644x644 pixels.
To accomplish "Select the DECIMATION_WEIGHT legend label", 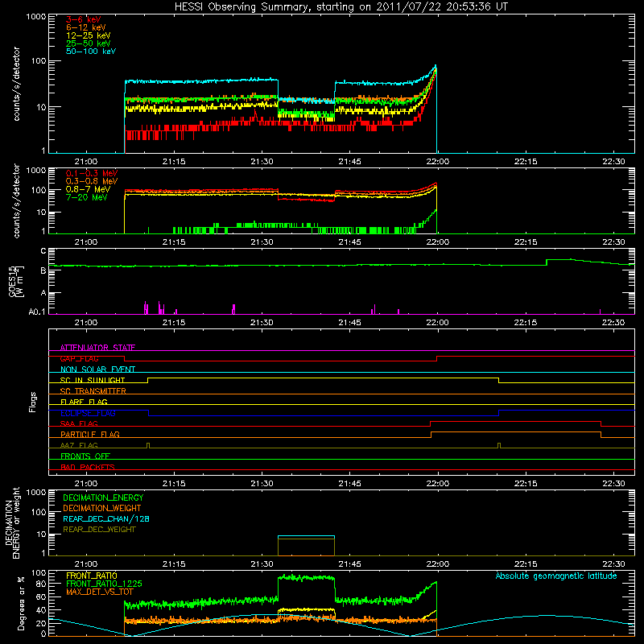I will point(102,508).
